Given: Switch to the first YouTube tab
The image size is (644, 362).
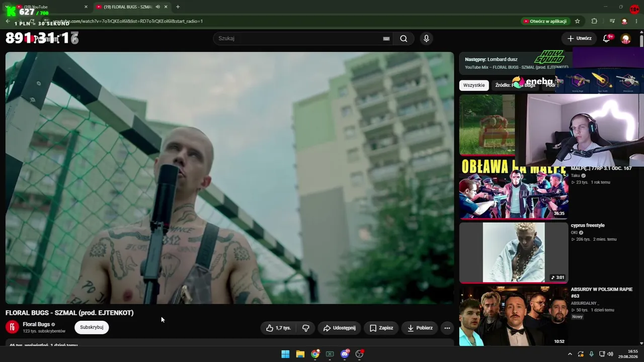Looking at the screenshot, I should 50,7.
